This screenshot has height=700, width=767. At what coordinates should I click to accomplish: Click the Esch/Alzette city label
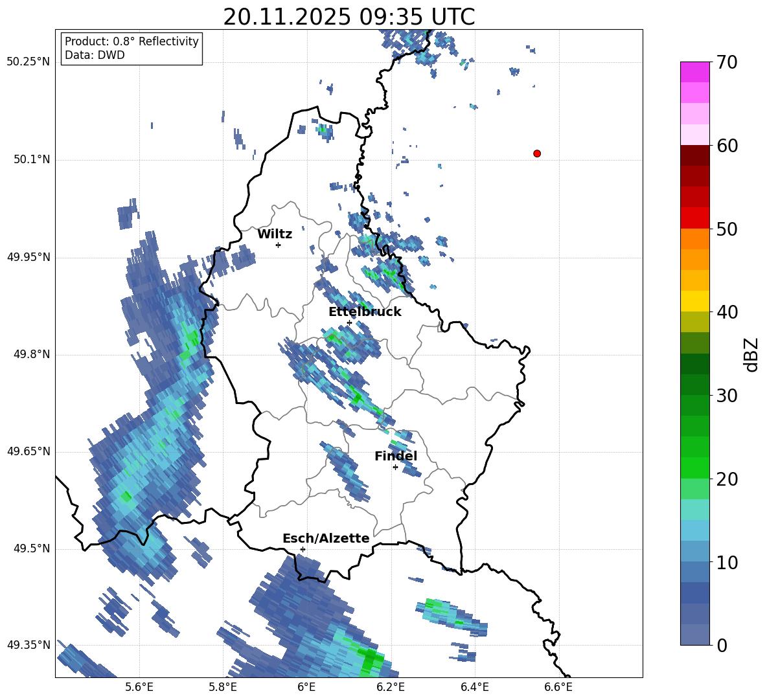pos(326,538)
